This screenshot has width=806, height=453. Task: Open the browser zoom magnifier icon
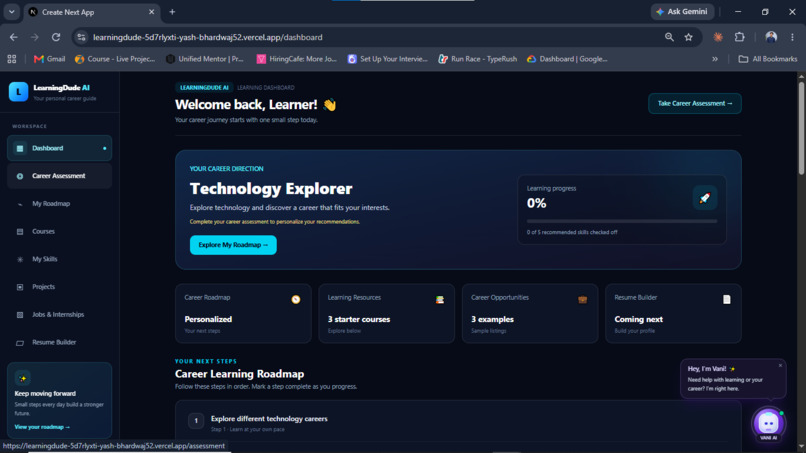[669, 37]
